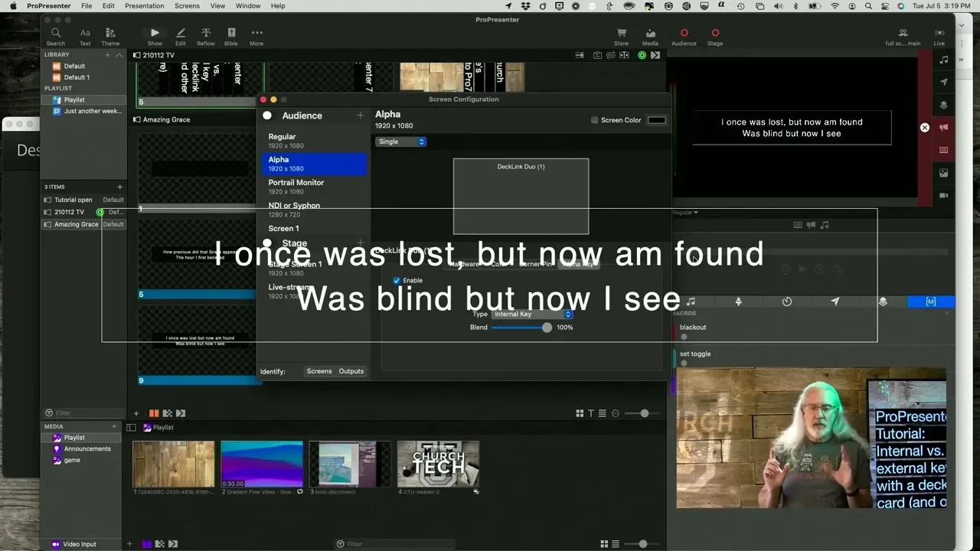Screen dimensions: 980x551
Task: Open the Internal Key type dropdown
Action: tap(532, 314)
